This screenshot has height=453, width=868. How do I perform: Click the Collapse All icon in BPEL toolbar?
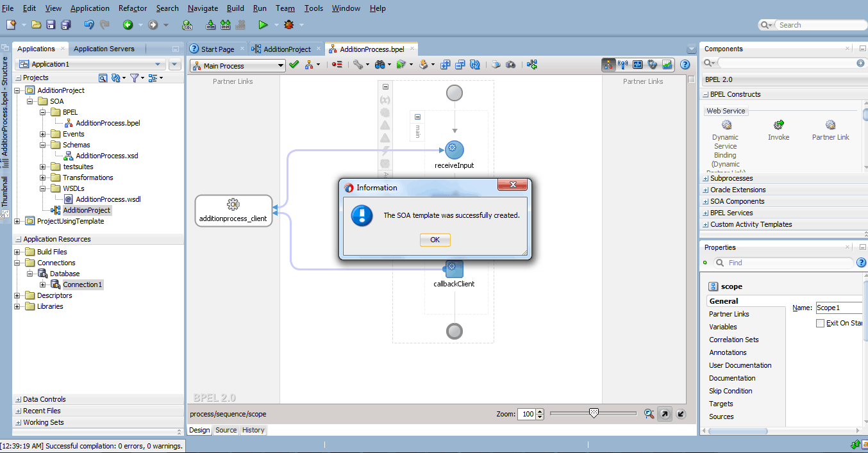pos(460,65)
